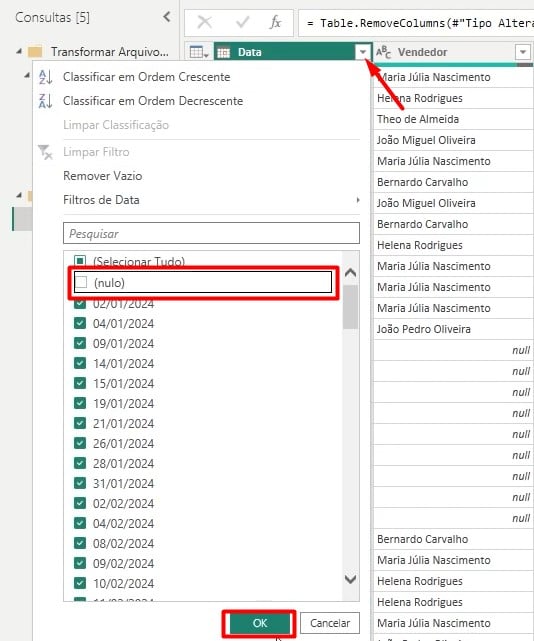The width and height of the screenshot is (534, 641).
Task: Select the Vendedor column header
Action: 453,52
